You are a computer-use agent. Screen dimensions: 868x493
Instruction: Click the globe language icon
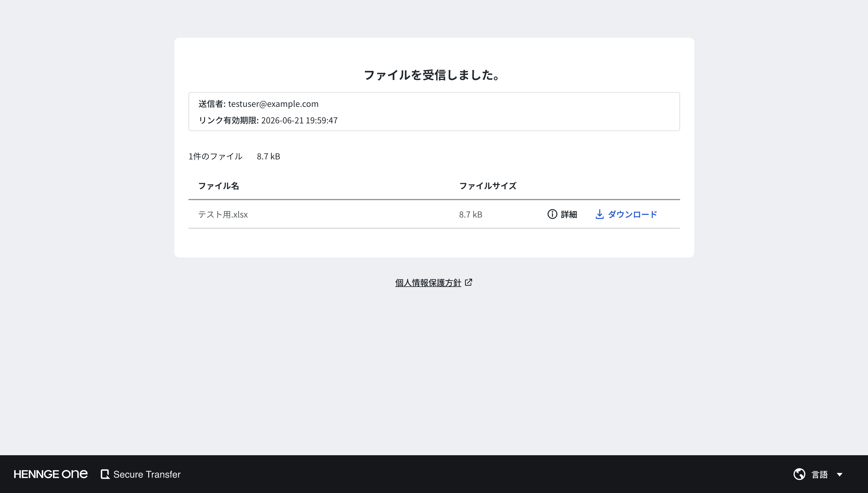(x=799, y=474)
